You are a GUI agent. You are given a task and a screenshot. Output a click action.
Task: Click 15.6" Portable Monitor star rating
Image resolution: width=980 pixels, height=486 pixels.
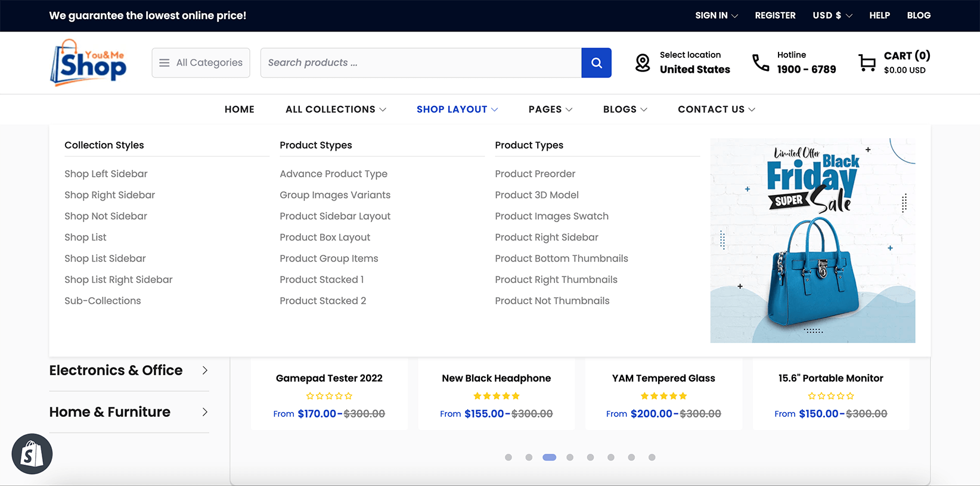click(x=831, y=395)
